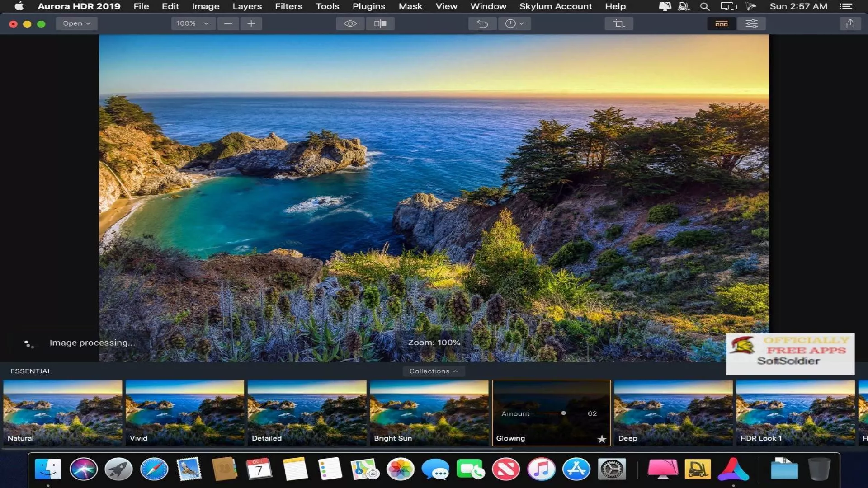Select the Bright Sun preset thumbnail
The height and width of the screenshot is (488, 868).
(429, 412)
